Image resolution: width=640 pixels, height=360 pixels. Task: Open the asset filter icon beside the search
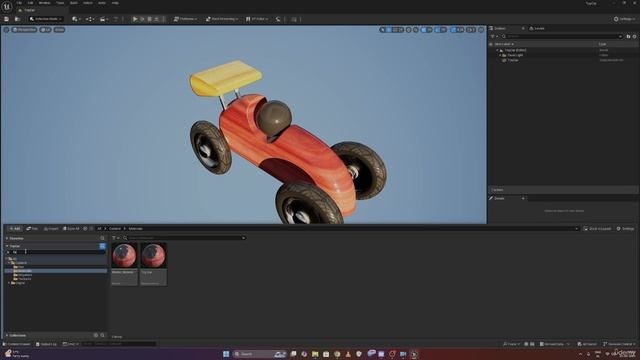[116, 238]
